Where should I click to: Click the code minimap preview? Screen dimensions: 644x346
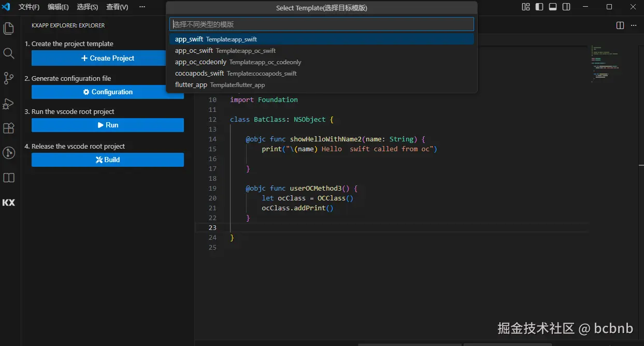[605, 64]
